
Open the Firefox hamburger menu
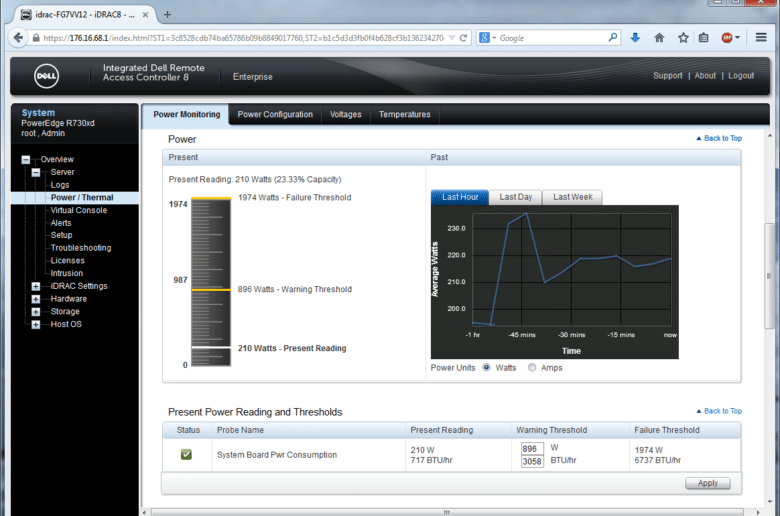[x=761, y=37]
